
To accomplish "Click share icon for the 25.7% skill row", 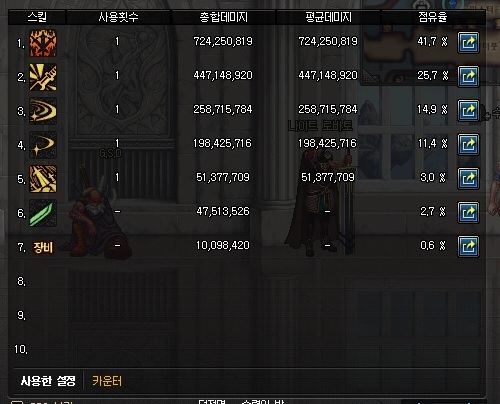I will click(468, 77).
